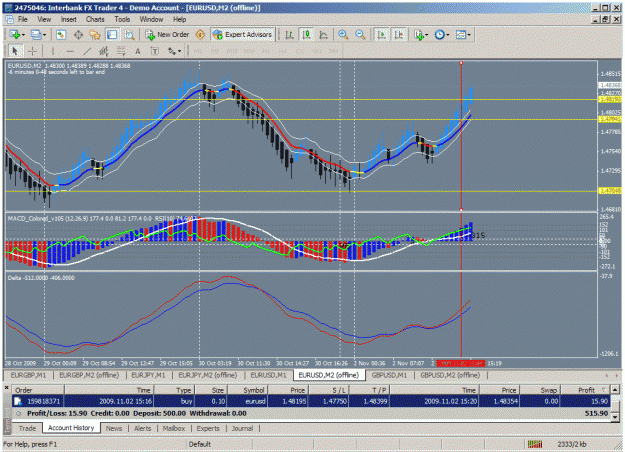This screenshot has height=452, width=625.
Task: Show the Market Watch window
Action: pos(61,35)
